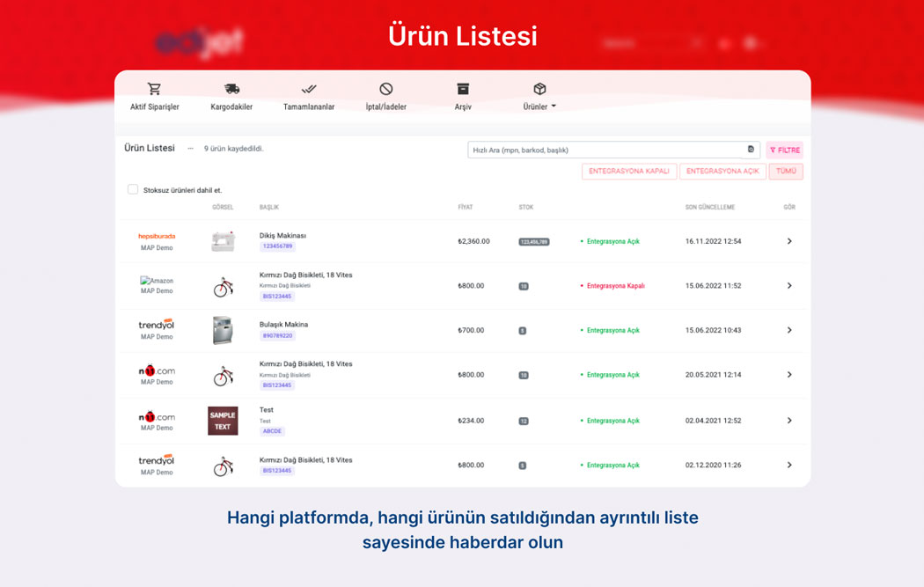This screenshot has width=924, height=587.
Task: Click trendyol logo dated 02.12.2020
Action: click(156, 459)
